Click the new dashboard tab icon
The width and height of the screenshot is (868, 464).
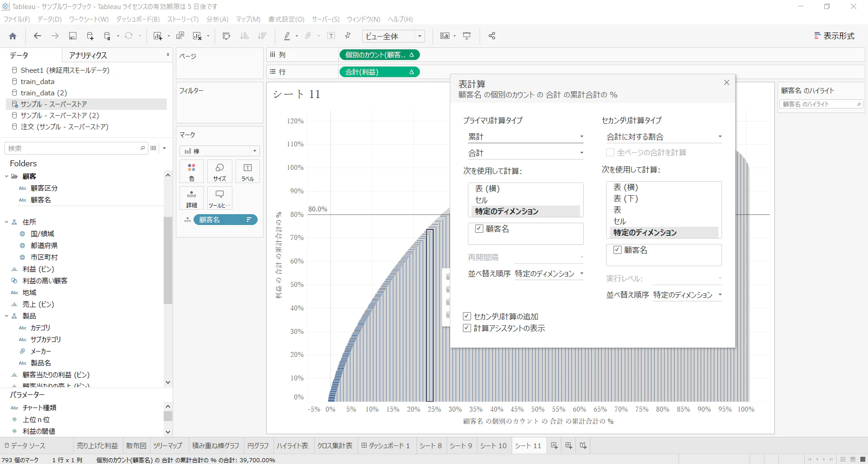tap(569, 445)
